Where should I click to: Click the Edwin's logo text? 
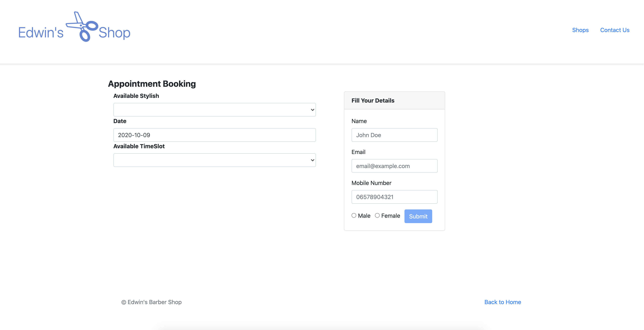[x=41, y=33]
